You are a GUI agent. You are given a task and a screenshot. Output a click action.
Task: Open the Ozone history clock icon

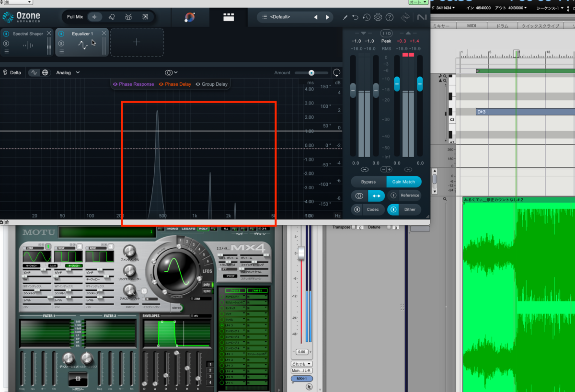367,17
